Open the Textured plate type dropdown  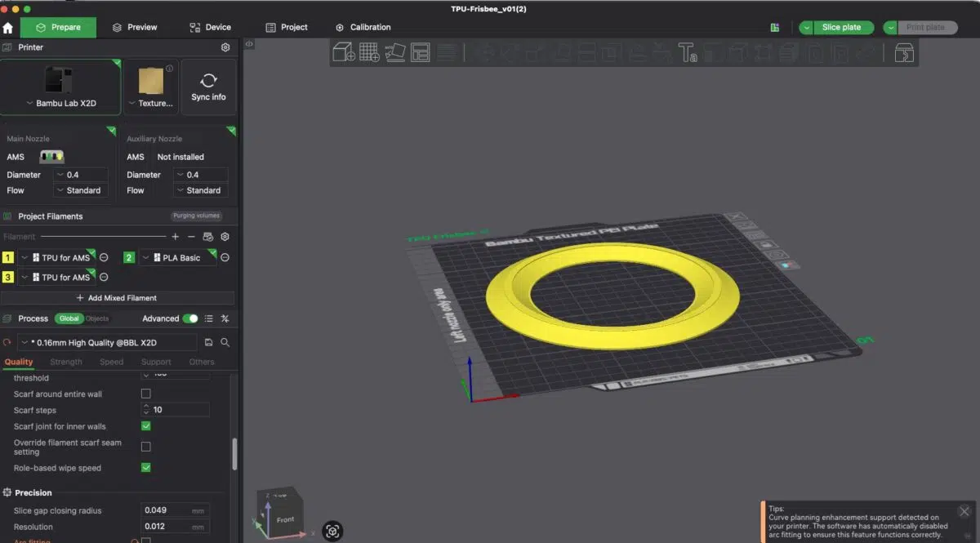(151, 104)
